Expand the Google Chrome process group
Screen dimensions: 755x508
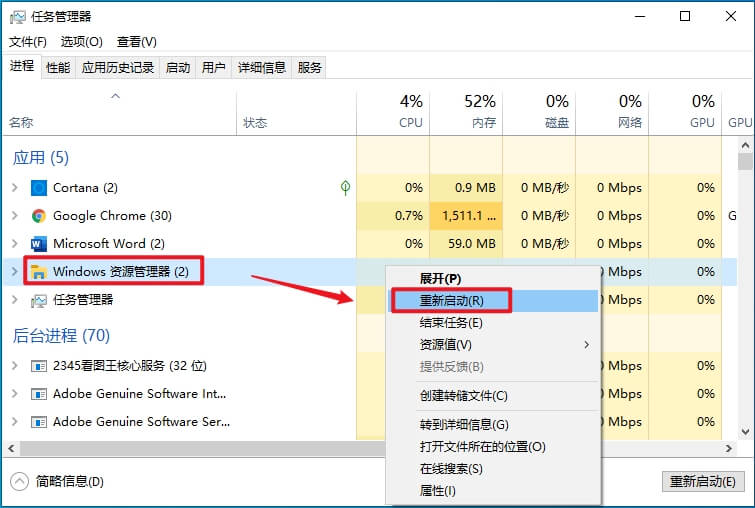[14, 216]
